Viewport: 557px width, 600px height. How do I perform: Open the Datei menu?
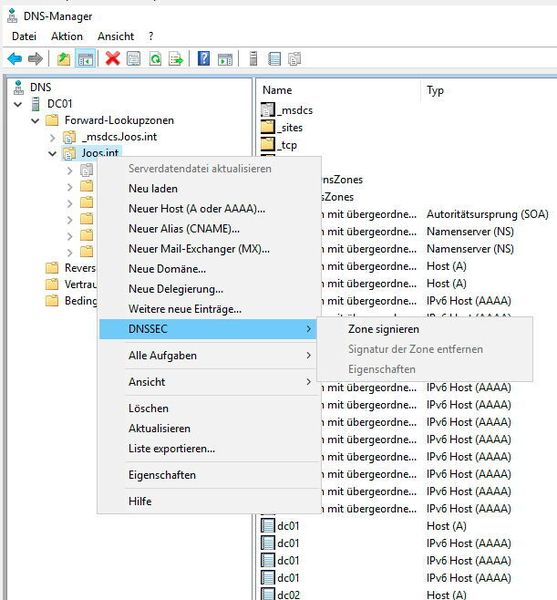24,36
